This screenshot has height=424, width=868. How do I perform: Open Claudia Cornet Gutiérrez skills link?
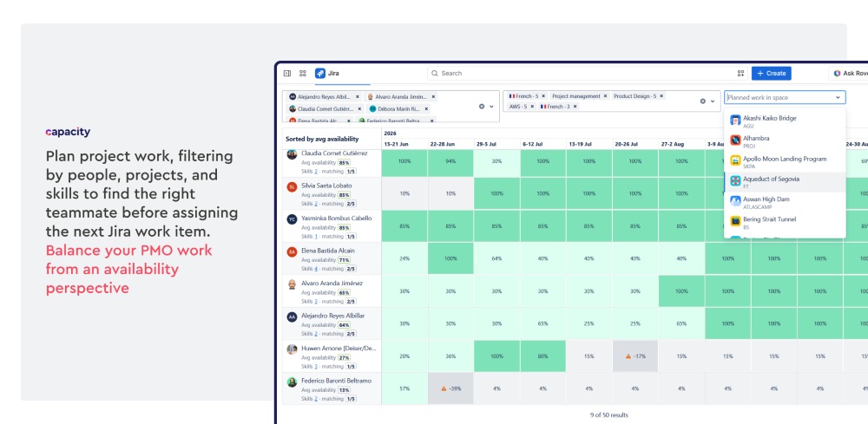click(x=315, y=172)
